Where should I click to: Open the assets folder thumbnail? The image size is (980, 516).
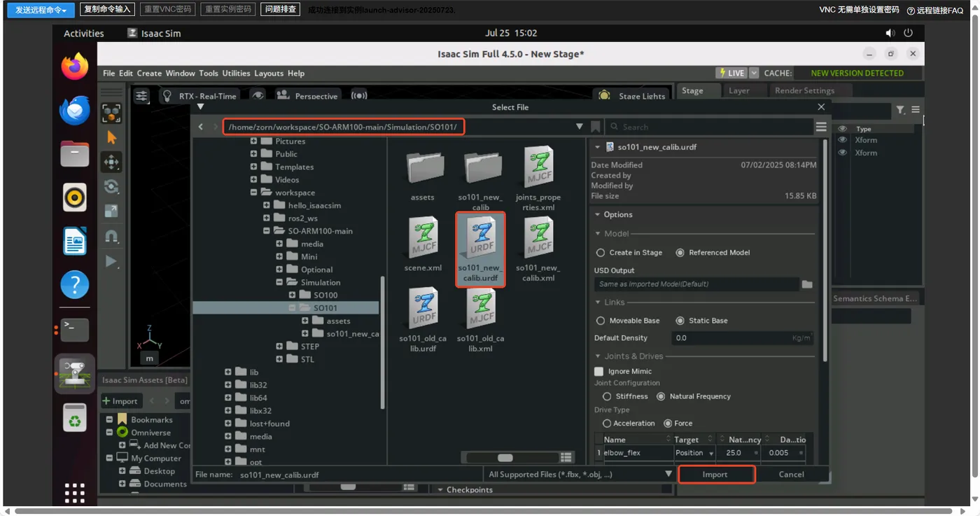pos(423,175)
